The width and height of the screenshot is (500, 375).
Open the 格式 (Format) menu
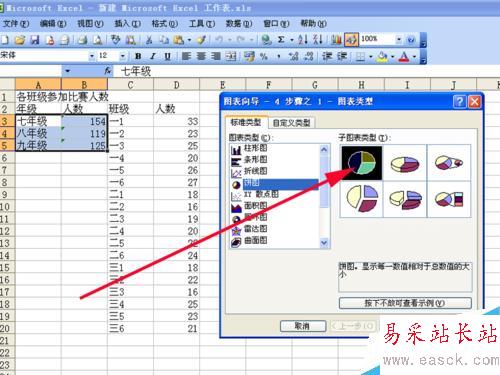click(x=165, y=24)
